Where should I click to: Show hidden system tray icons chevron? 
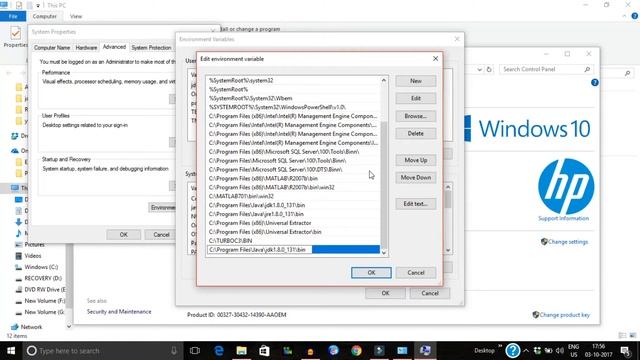pos(526,351)
